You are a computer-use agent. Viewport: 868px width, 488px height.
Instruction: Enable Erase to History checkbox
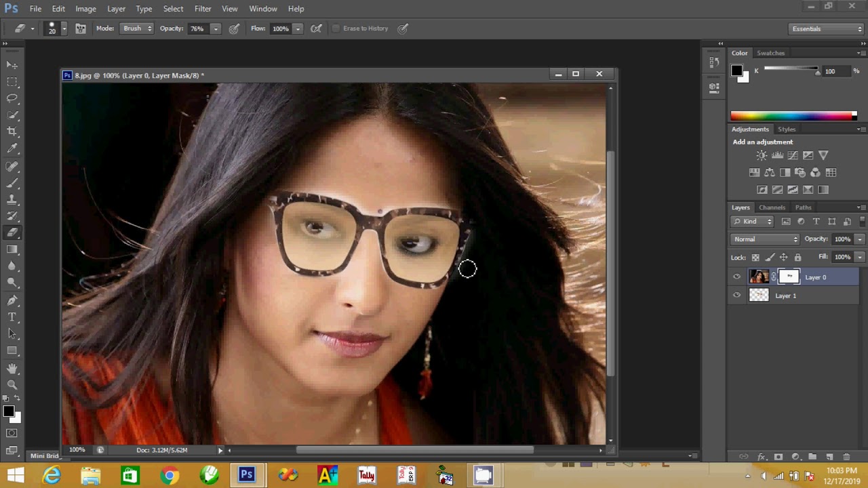(336, 28)
